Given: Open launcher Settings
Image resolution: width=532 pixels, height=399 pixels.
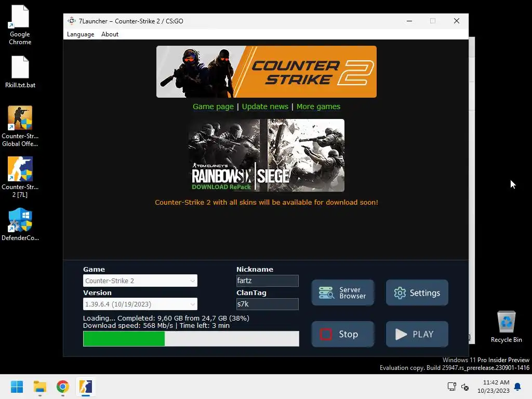Looking at the screenshot, I should click(x=417, y=292).
